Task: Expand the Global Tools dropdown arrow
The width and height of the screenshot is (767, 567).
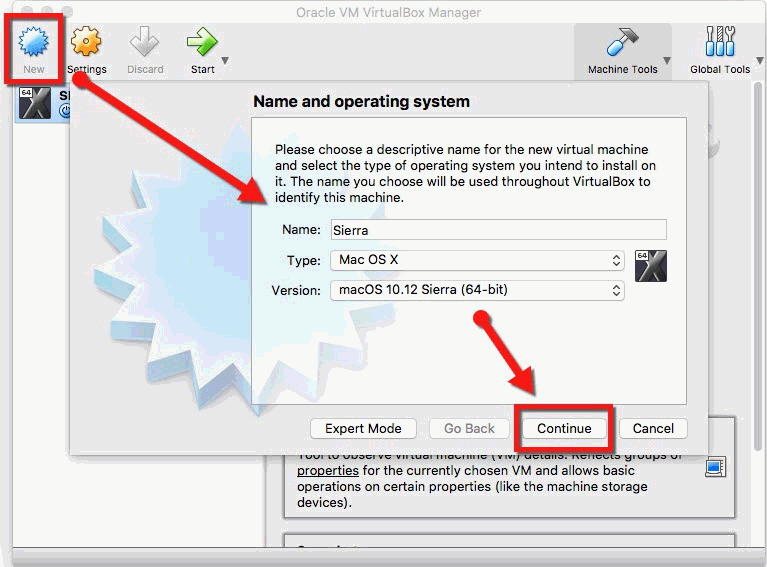Action: tap(760, 61)
